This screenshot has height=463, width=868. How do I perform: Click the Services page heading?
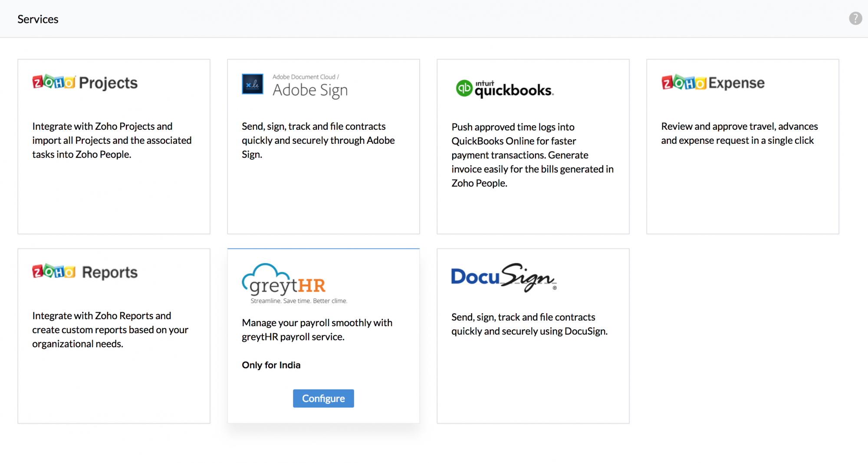pyautogui.click(x=38, y=19)
